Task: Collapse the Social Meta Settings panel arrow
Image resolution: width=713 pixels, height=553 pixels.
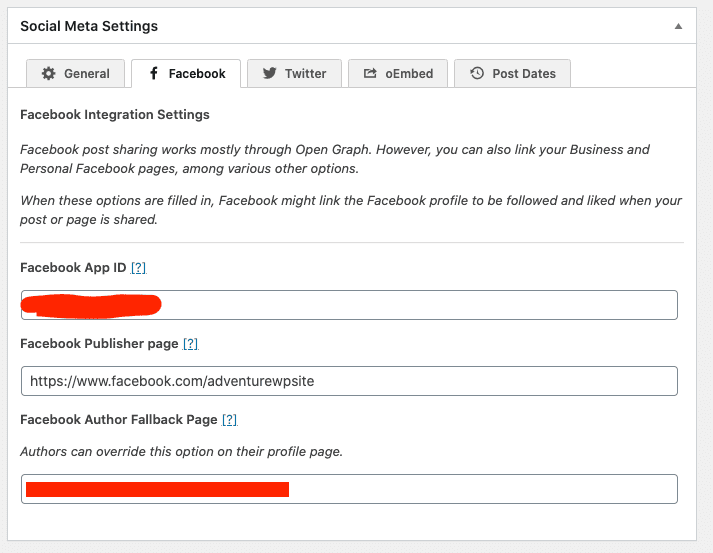Action: coord(678,26)
